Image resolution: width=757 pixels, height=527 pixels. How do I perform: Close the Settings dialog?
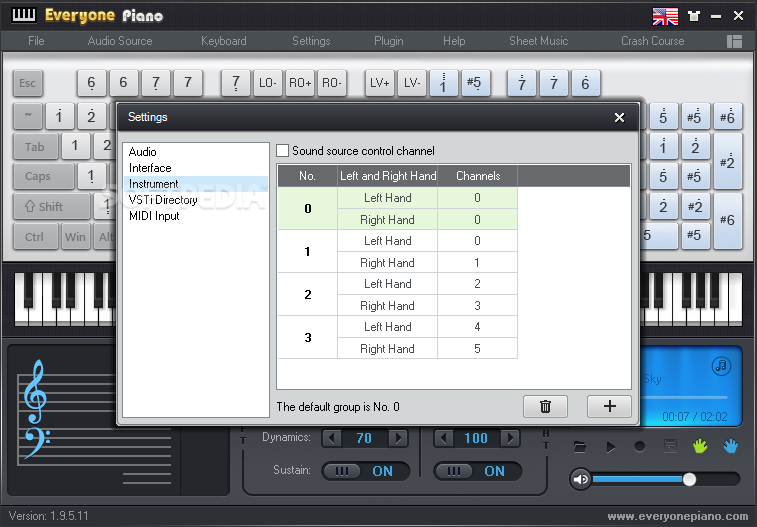click(619, 117)
